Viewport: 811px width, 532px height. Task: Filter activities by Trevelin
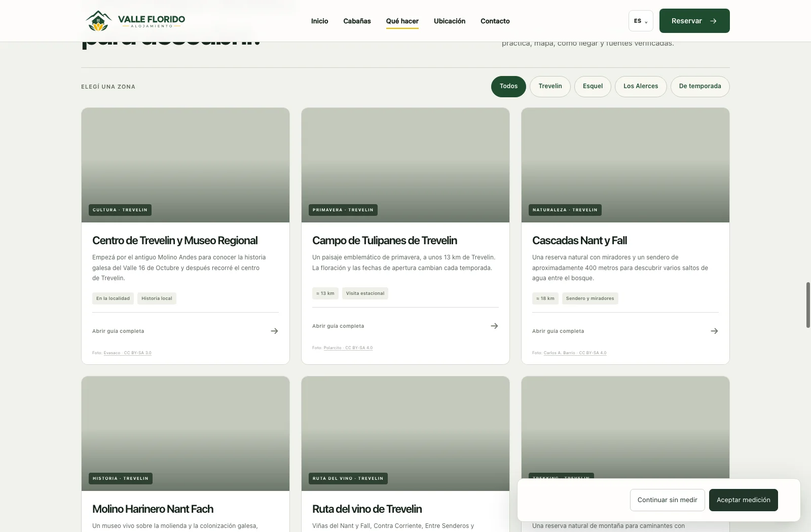550,86
